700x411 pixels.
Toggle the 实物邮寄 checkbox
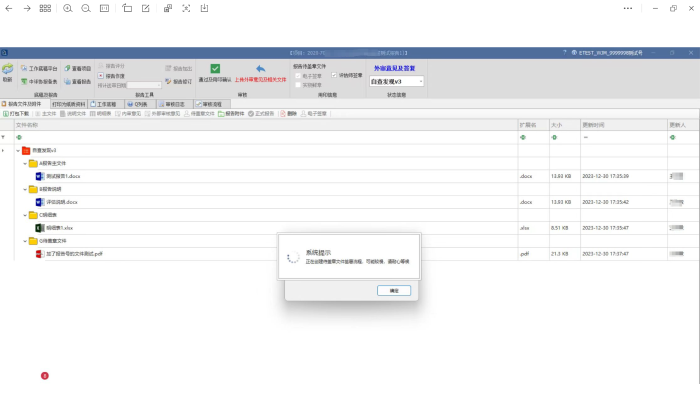[x=297, y=83]
